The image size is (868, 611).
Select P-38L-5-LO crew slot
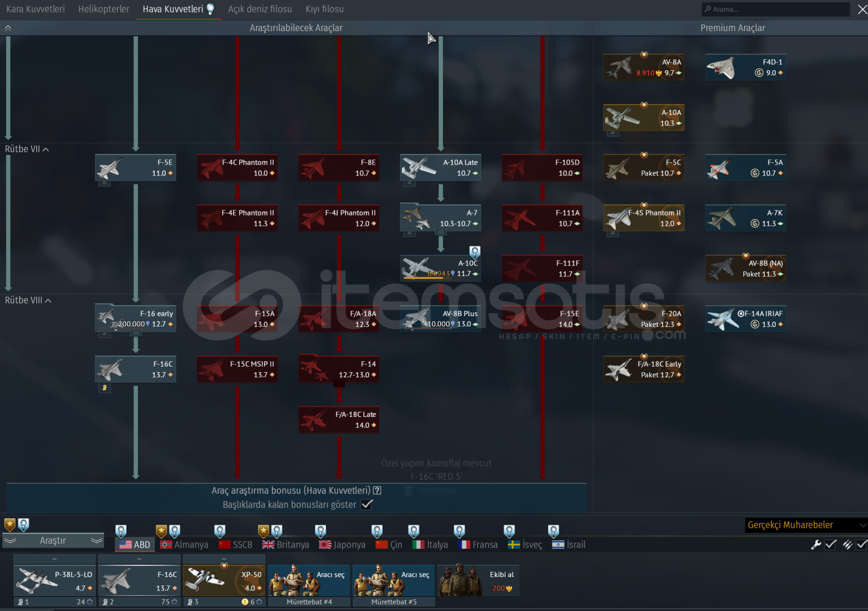[x=54, y=581]
